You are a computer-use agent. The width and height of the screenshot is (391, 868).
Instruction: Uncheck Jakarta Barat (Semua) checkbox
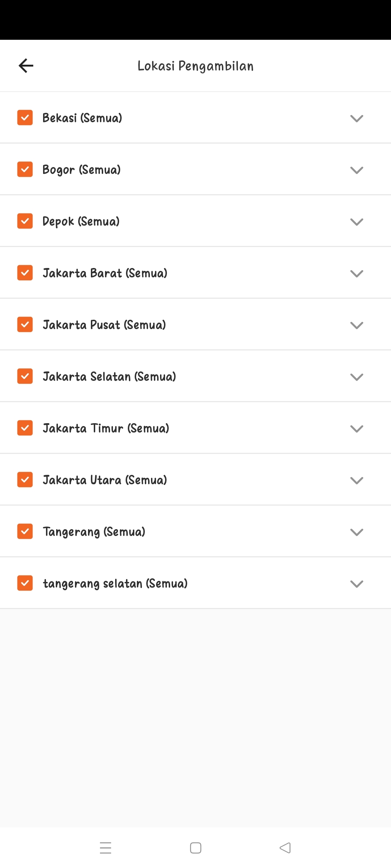pos(25,273)
